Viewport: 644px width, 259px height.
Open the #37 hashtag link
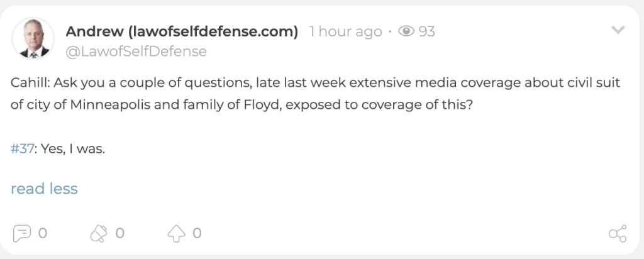pos(23,149)
